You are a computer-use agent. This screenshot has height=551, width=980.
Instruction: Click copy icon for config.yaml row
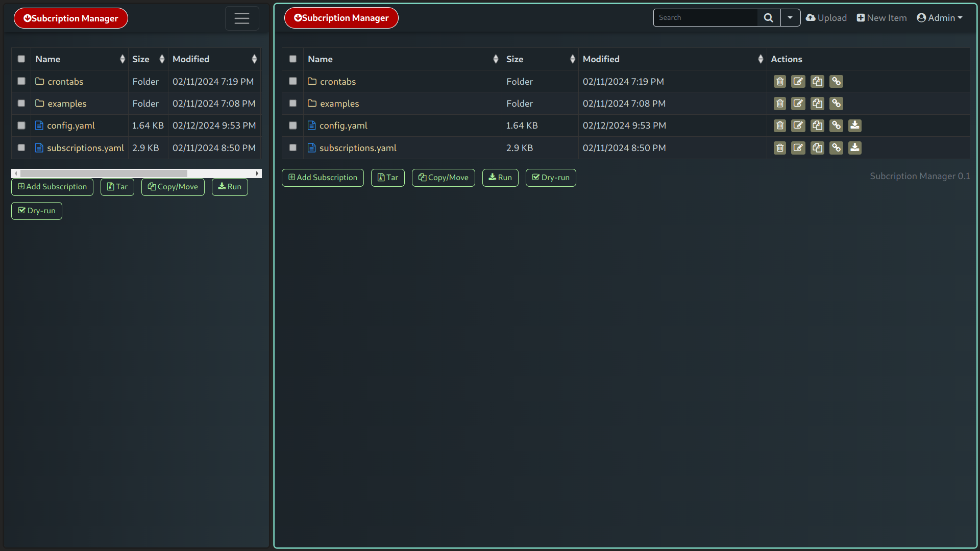point(817,126)
